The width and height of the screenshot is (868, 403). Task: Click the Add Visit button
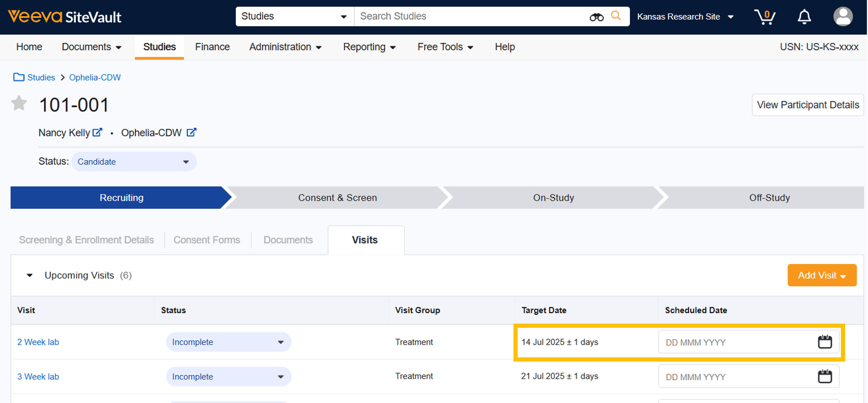821,275
